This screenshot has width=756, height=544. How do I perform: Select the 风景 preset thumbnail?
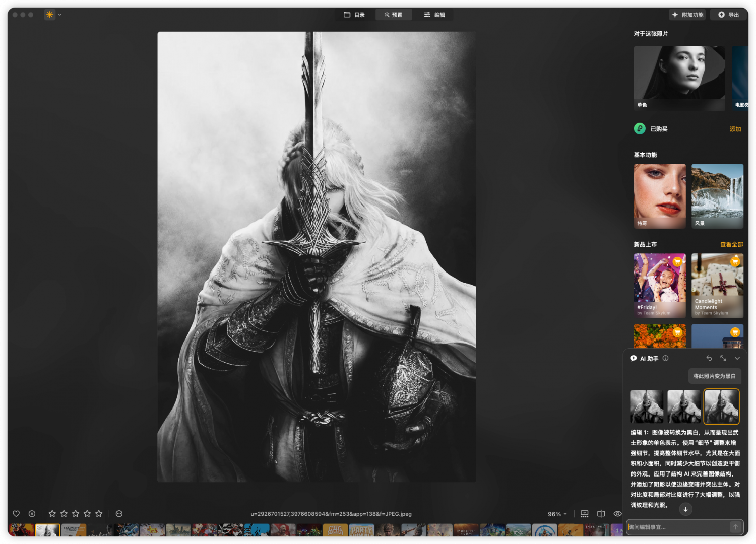[x=717, y=196]
